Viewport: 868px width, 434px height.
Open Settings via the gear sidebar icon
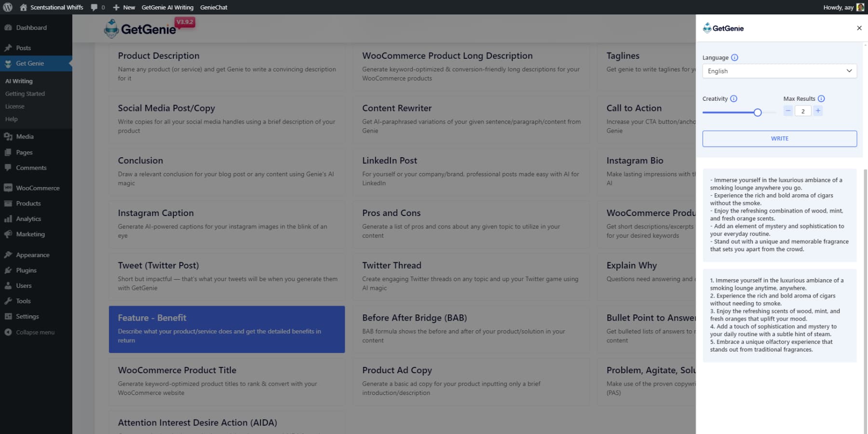[8, 316]
